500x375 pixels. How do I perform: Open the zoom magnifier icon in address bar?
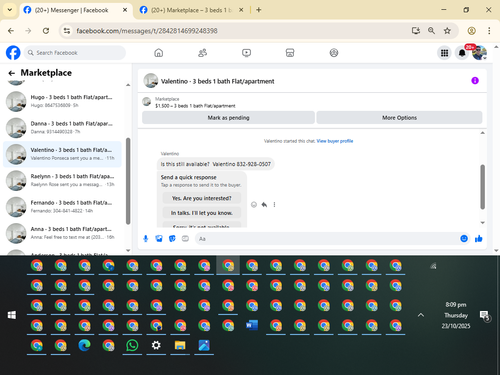click(431, 31)
